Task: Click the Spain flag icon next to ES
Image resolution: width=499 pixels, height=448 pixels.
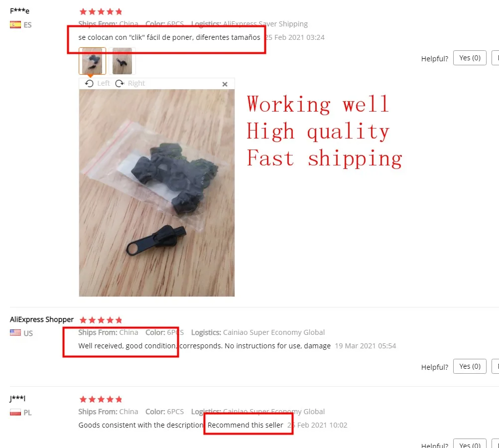Action: coord(15,24)
